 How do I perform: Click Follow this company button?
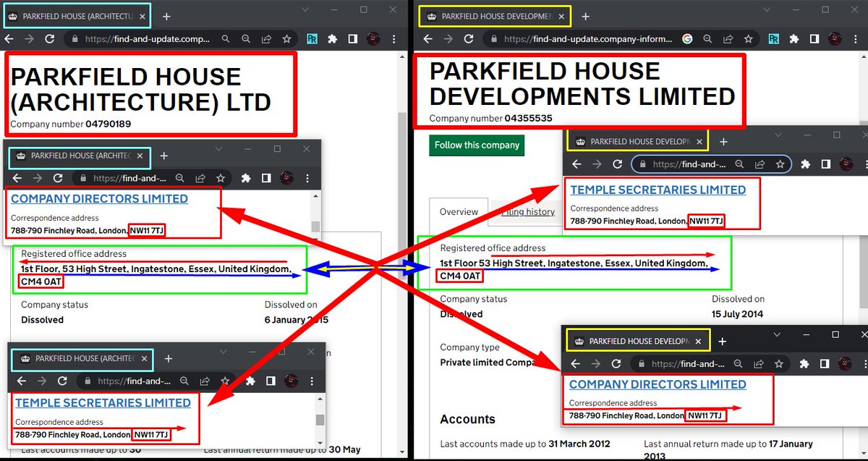(477, 145)
